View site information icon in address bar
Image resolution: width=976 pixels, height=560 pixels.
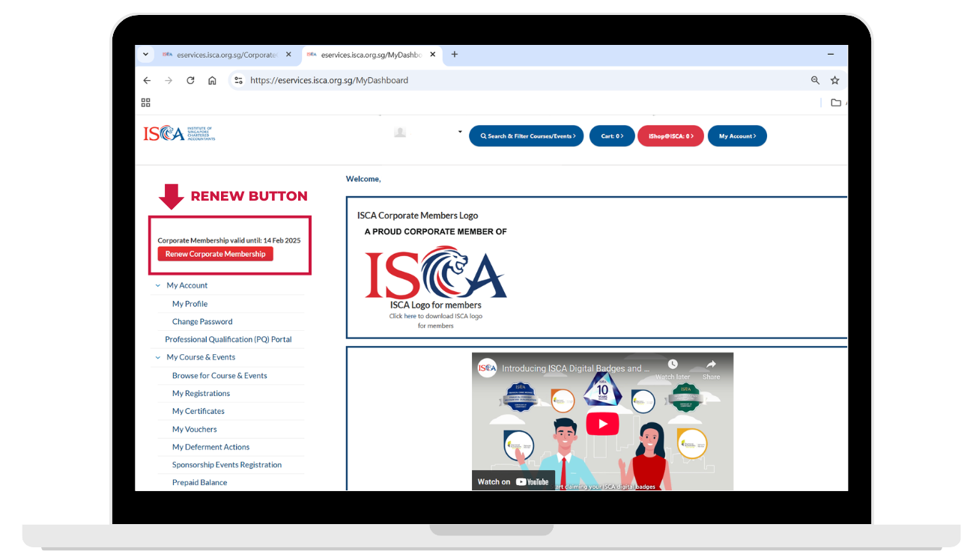(238, 80)
